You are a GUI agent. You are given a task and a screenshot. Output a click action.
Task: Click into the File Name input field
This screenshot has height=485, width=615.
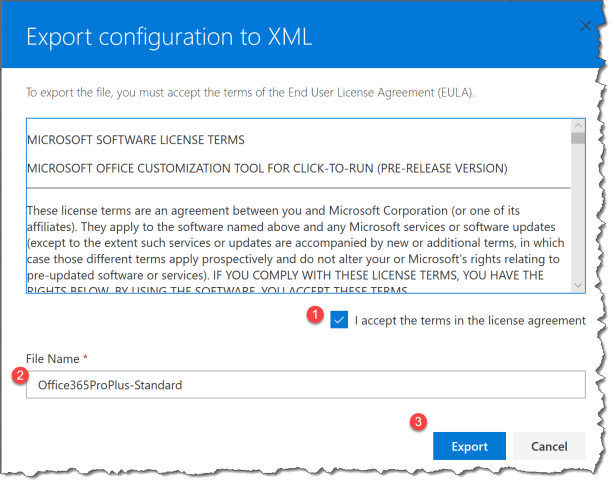tap(306, 384)
